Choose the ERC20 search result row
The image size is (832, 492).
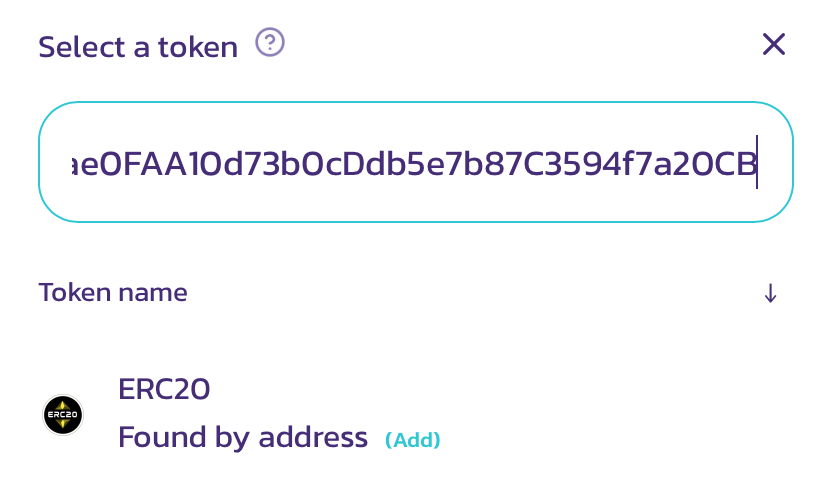(x=416, y=415)
